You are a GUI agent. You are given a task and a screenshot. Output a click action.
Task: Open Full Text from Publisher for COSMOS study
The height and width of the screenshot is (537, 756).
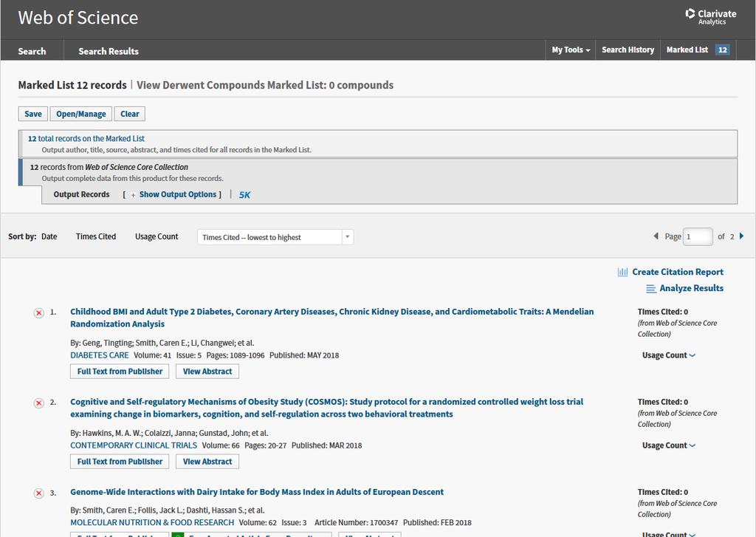pyautogui.click(x=120, y=462)
